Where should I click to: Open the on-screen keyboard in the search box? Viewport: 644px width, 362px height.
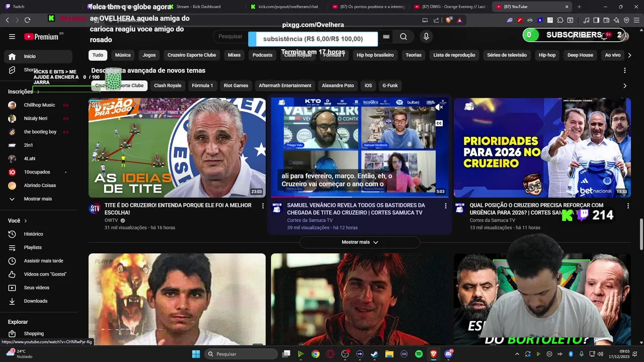pyautogui.click(x=386, y=37)
